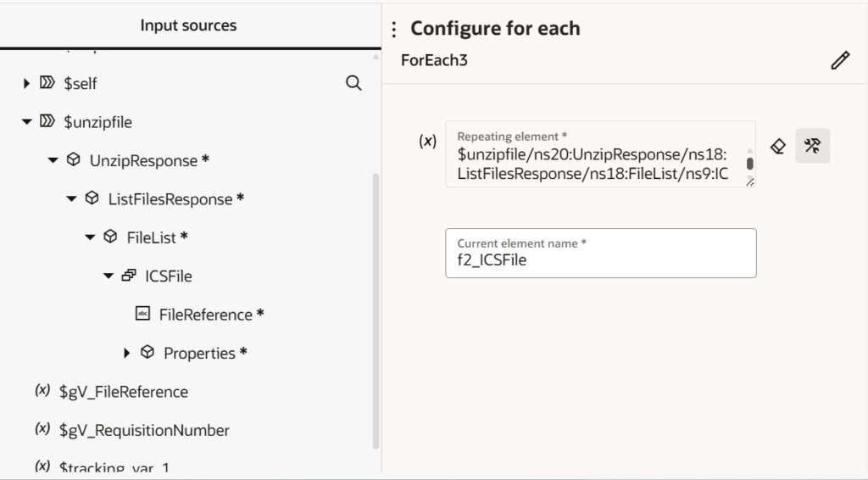Click the FileReference string type icon
The width and height of the screenshot is (868, 480).
[x=142, y=314]
